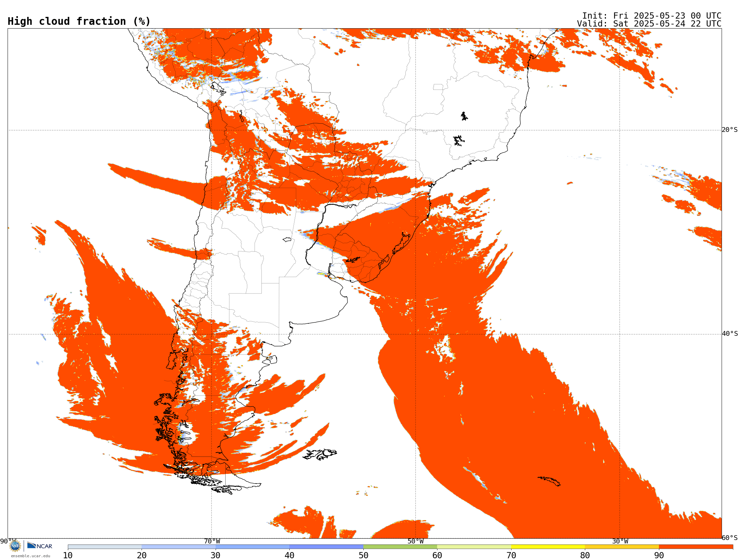Select the "Valid: Sat 2025-05-24 22 UTC" text

(649, 24)
